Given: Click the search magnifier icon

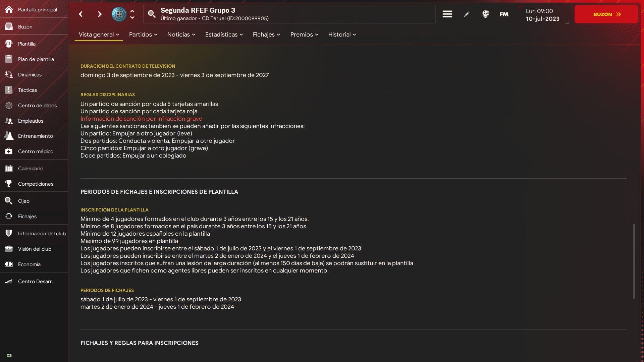Looking at the screenshot, I should [x=152, y=14].
